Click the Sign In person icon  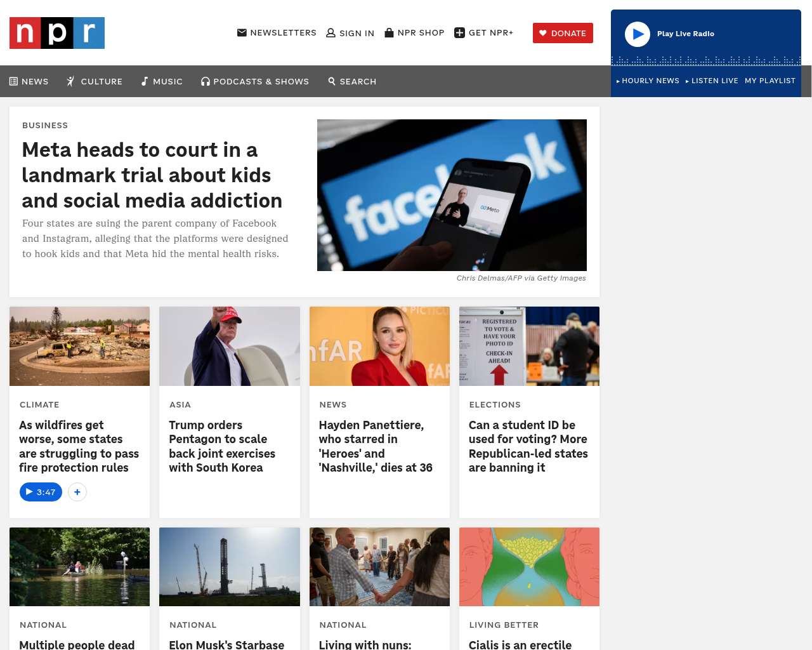[331, 33]
